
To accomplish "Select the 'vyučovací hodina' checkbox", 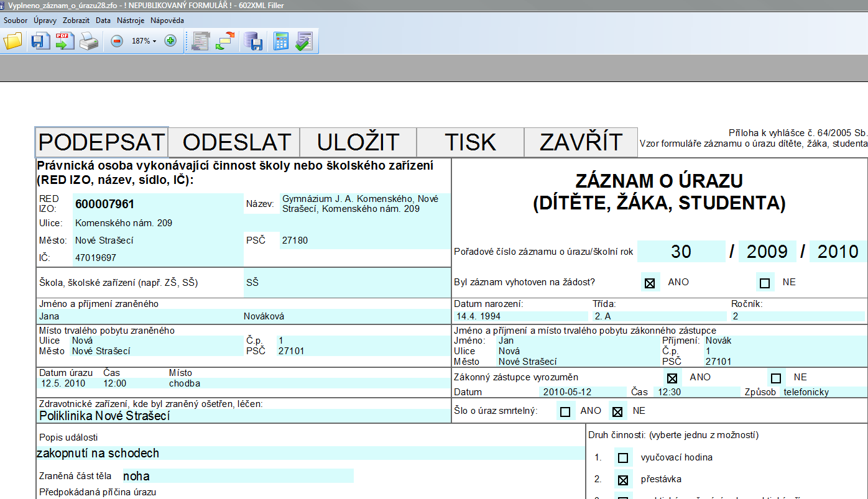I will click(x=623, y=458).
